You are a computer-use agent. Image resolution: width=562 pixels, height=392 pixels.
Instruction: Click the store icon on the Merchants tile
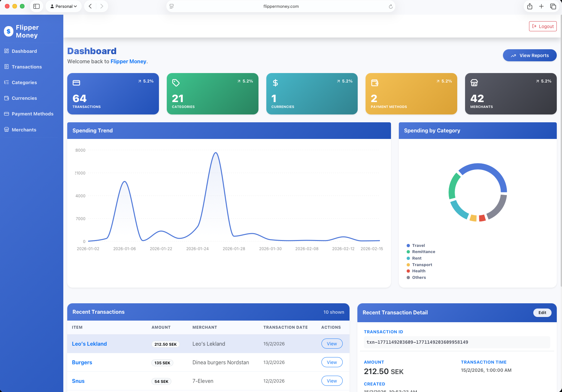point(474,83)
